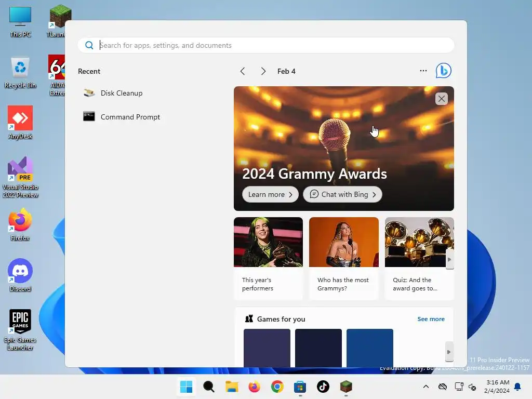Focus the search for apps, settings, documents field
Screen dimensions: 532x399
coord(266,45)
